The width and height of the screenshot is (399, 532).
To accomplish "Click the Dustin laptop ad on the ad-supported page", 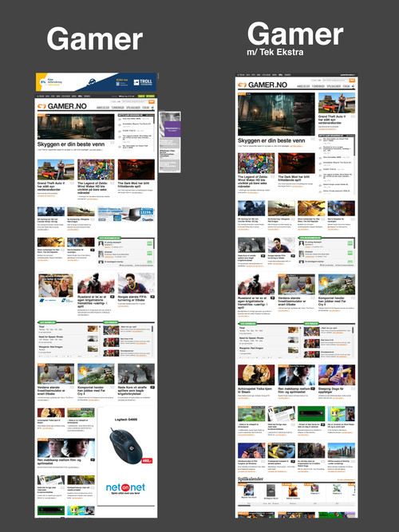I will tap(125, 214).
